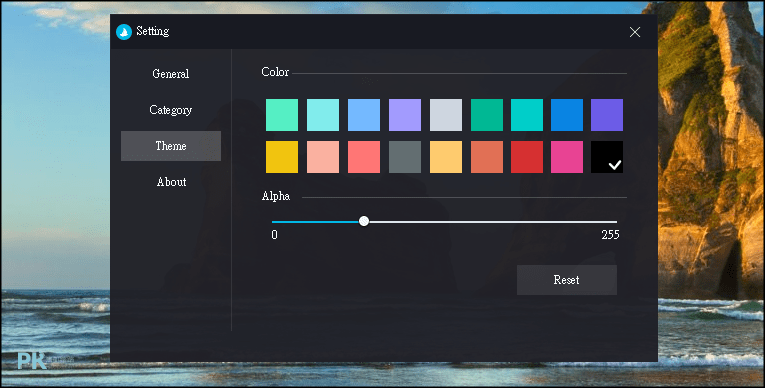Viewport: 765px width, 388px height.
Task: Choose the light orange color swatch
Action: [446, 157]
